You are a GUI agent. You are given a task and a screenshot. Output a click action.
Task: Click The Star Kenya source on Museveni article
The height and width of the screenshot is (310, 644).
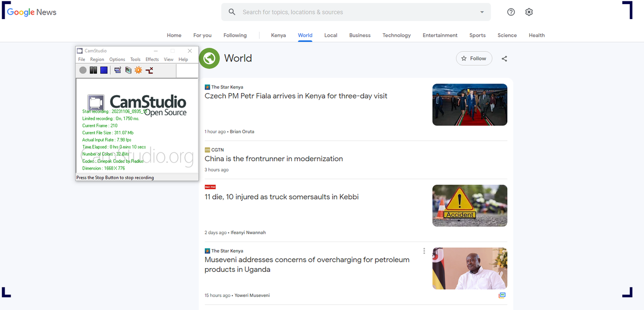coord(227,251)
